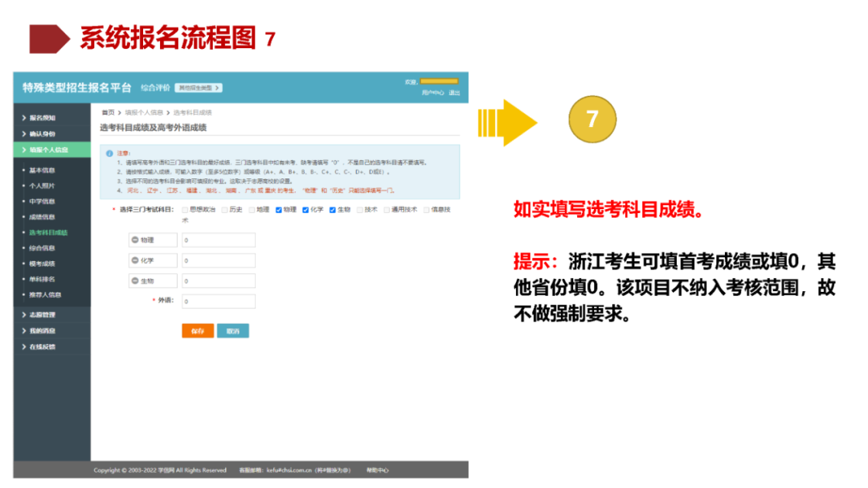The image size is (868, 488).
Task: Uncheck the 物理 subject checkbox
Action: [277, 208]
